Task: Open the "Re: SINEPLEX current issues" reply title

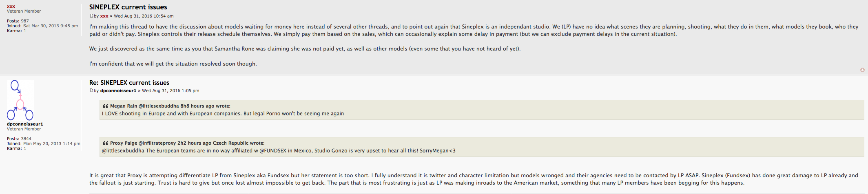Action: [x=129, y=82]
